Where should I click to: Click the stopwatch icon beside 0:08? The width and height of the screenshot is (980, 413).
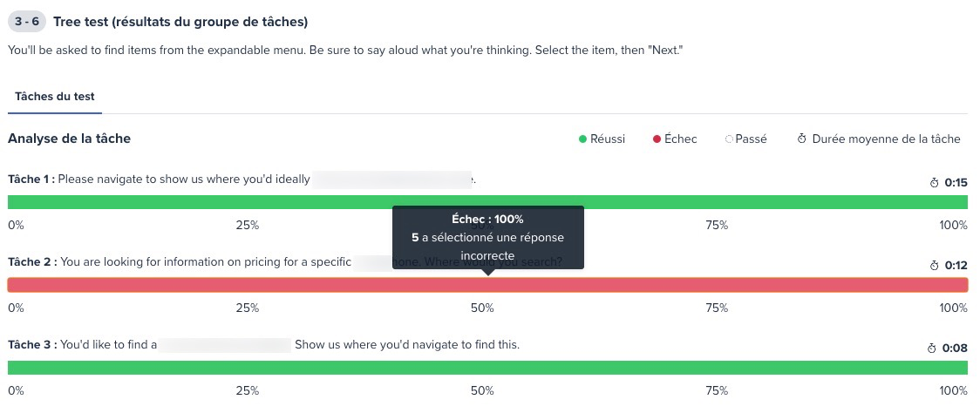tap(932, 349)
